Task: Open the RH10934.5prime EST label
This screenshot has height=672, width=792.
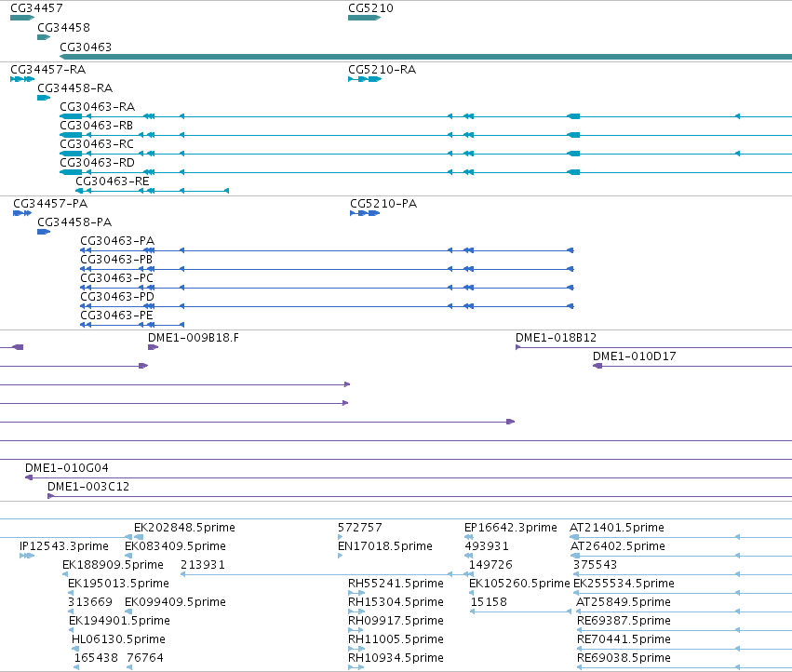Action: pyautogui.click(x=396, y=658)
